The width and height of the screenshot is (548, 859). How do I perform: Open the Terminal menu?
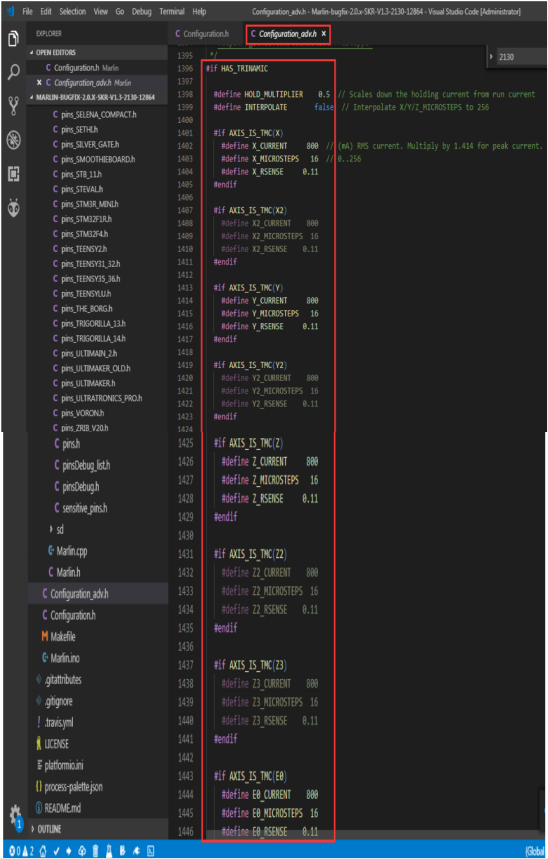(x=172, y=12)
